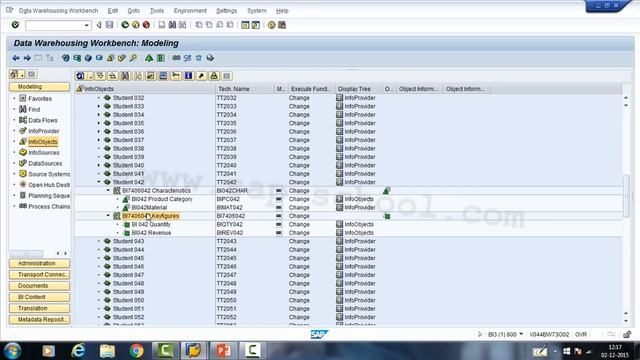Click the BI Content button
The height and width of the screenshot is (360, 640).
point(39,297)
